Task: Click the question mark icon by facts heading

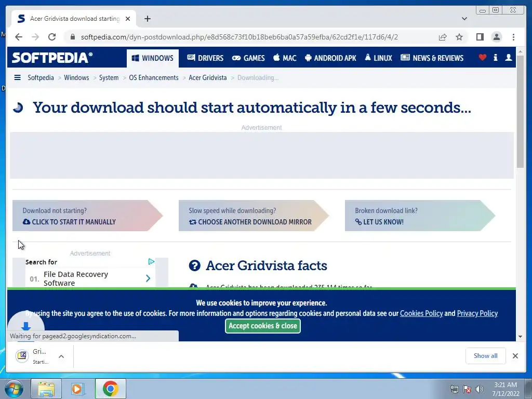Action: point(194,265)
